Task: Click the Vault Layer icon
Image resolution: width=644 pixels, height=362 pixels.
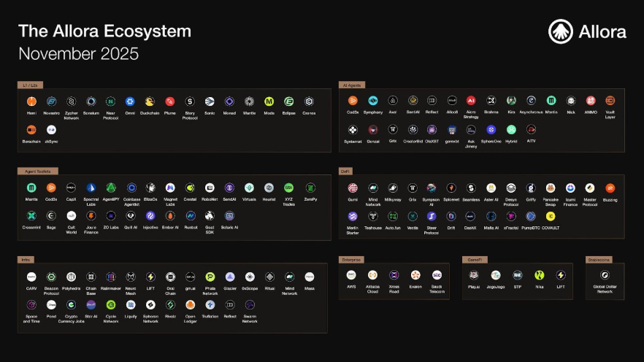Action: [610, 101]
